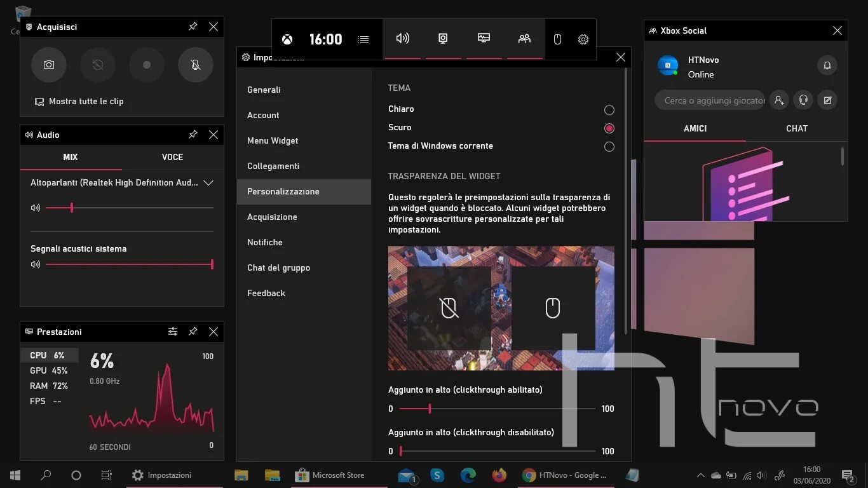Select the RAM metric in Prestazioni
Image resolution: width=868 pixels, height=488 pixels.
50,386
